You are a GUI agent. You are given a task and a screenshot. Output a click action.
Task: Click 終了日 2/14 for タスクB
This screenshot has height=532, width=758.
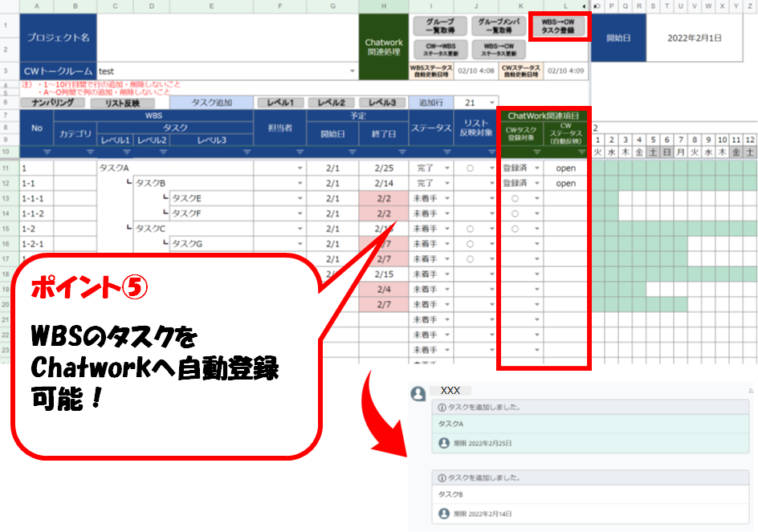tap(384, 183)
